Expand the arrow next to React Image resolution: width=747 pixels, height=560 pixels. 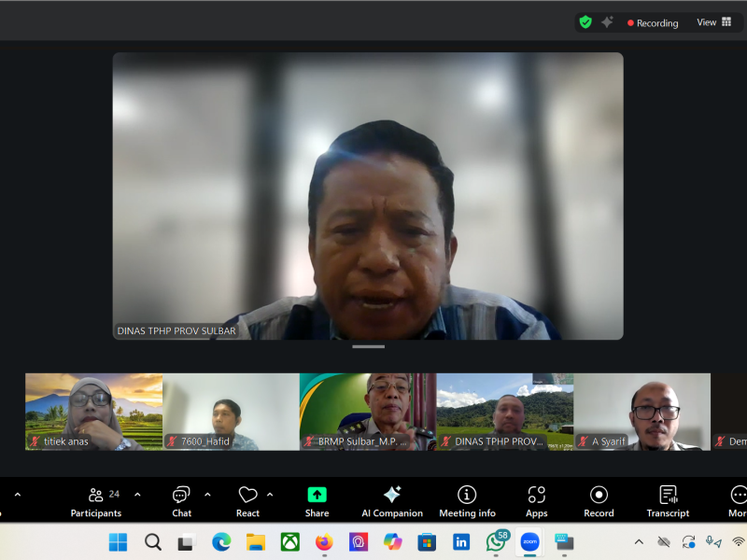tap(270, 495)
